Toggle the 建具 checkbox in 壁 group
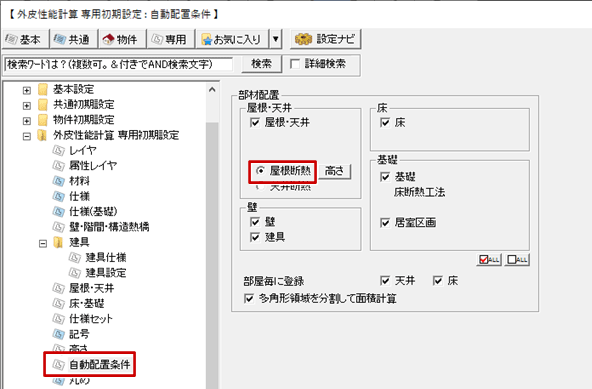Screen dimensions: 592x389 coord(255,237)
